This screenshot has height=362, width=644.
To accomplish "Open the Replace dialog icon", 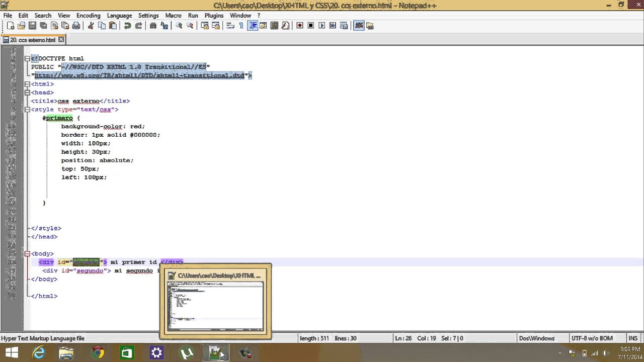I will tap(164, 26).
